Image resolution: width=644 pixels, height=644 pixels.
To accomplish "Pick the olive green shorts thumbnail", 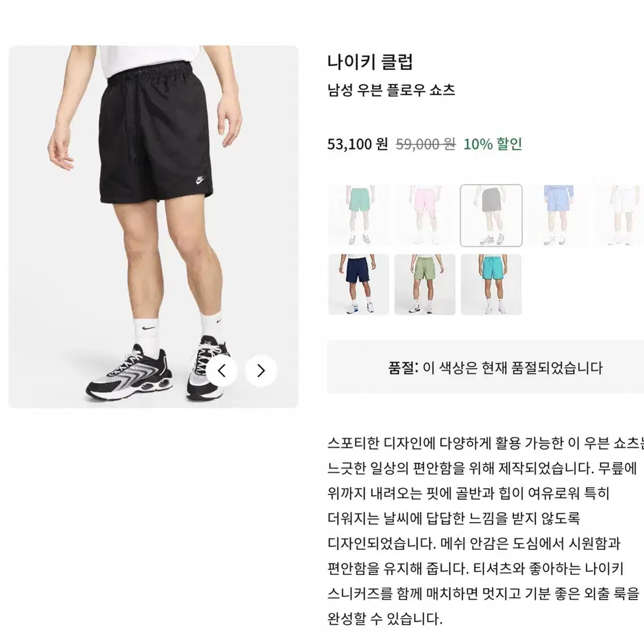I will tap(424, 284).
